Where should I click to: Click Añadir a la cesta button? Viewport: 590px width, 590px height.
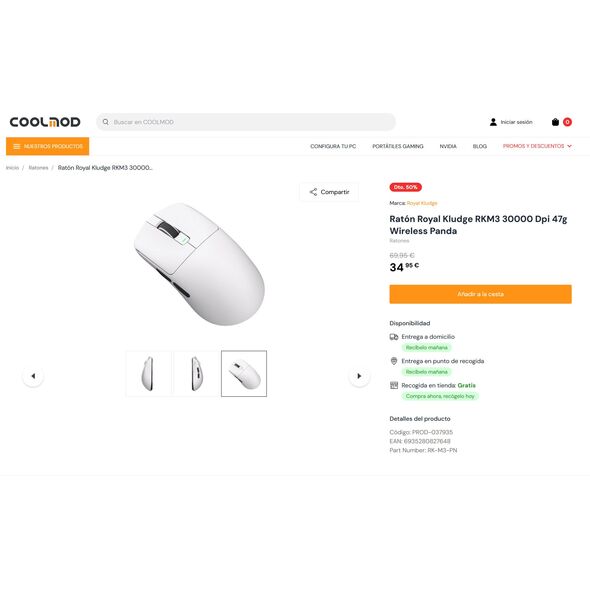(x=481, y=294)
